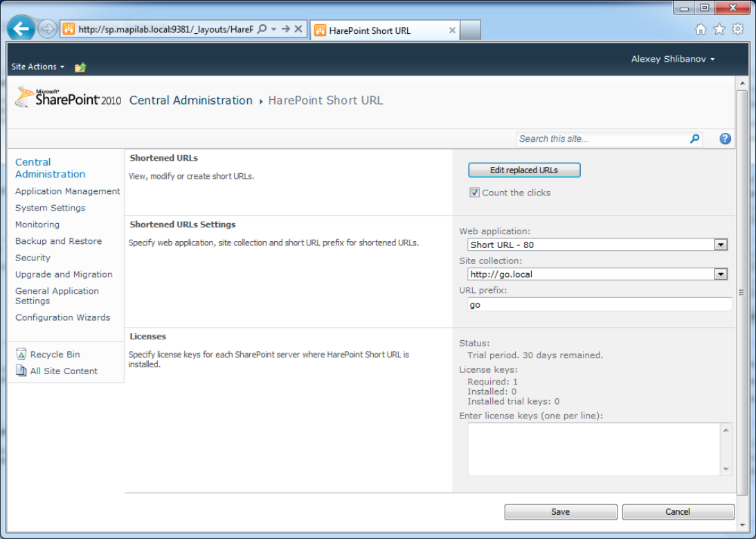The width and height of the screenshot is (756, 539).
Task: Open the Site collection dropdown
Action: point(597,274)
